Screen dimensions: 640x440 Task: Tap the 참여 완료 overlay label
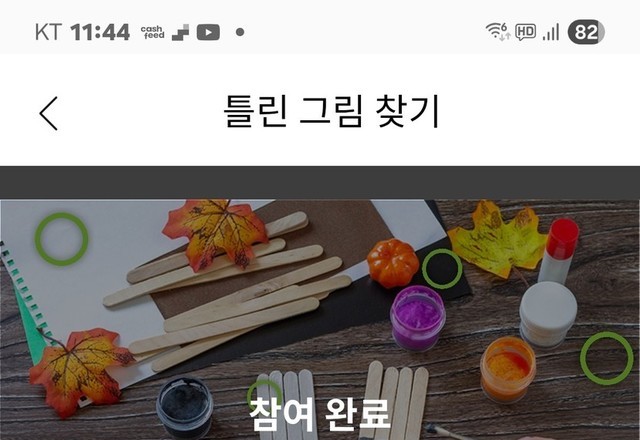pyautogui.click(x=319, y=414)
